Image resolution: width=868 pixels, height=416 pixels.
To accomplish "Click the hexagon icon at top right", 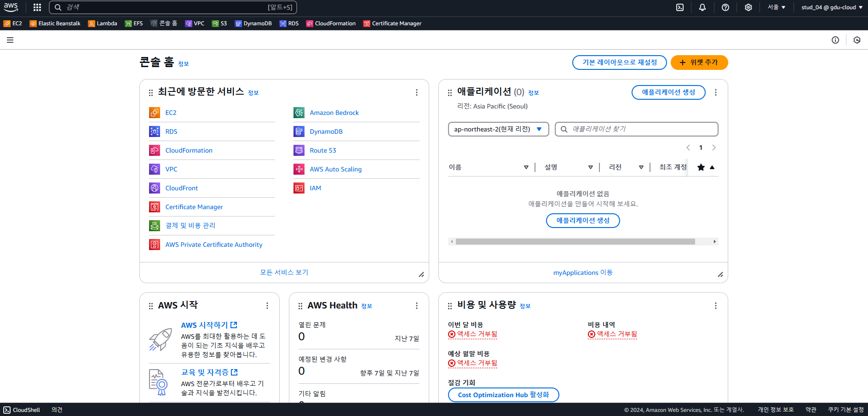I will click(857, 40).
